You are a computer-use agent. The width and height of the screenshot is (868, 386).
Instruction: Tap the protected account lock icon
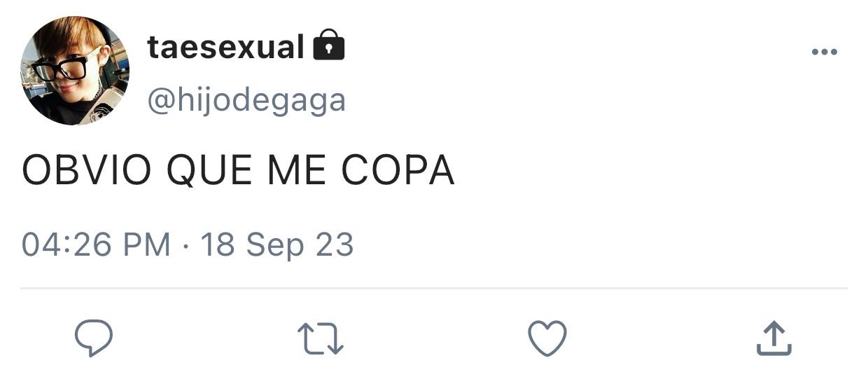point(328,46)
